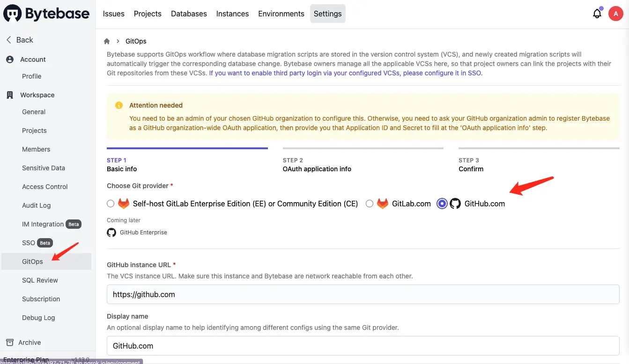The image size is (629, 364).
Task: Click the Account section person icon
Action: [x=10, y=59]
